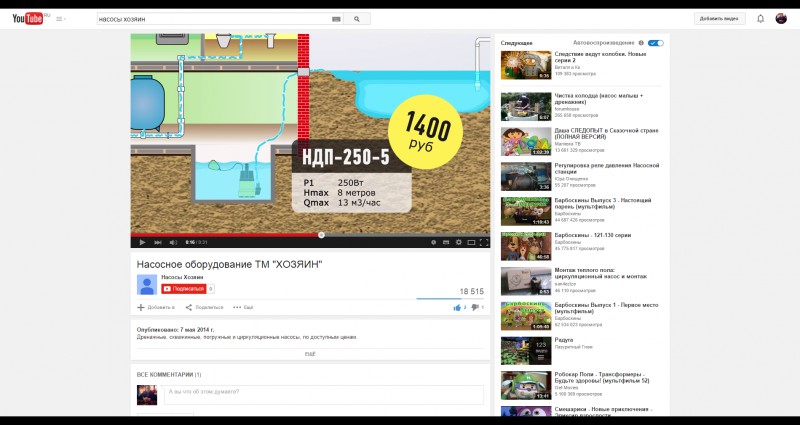Play the video with the play button
This screenshot has height=425, width=800.
(142, 242)
